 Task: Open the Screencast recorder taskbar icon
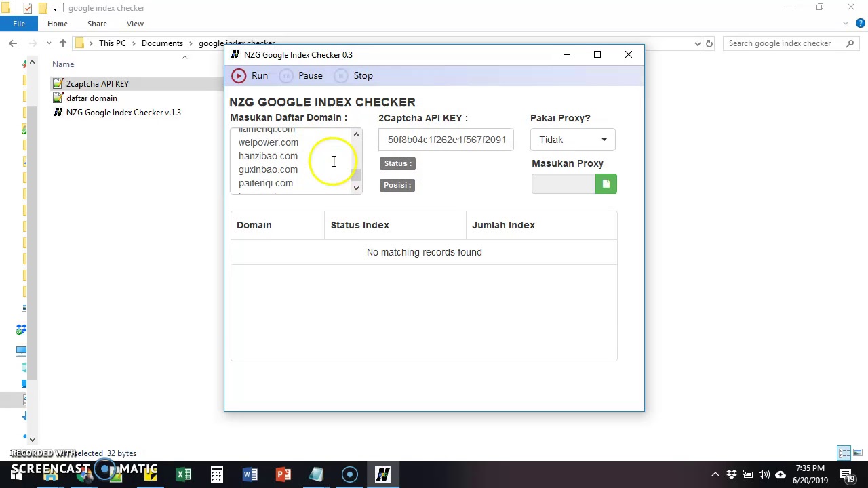coord(350,474)
